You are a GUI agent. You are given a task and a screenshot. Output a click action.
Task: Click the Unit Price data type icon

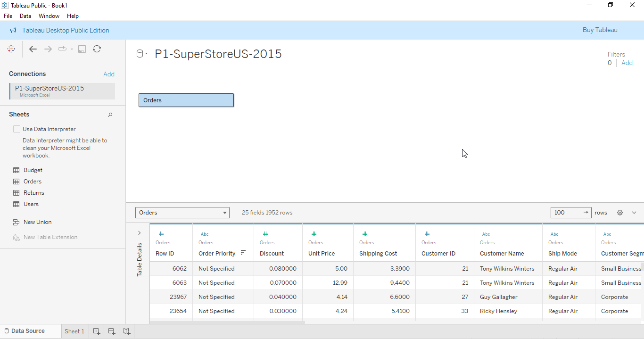click(x=314, y=234)
